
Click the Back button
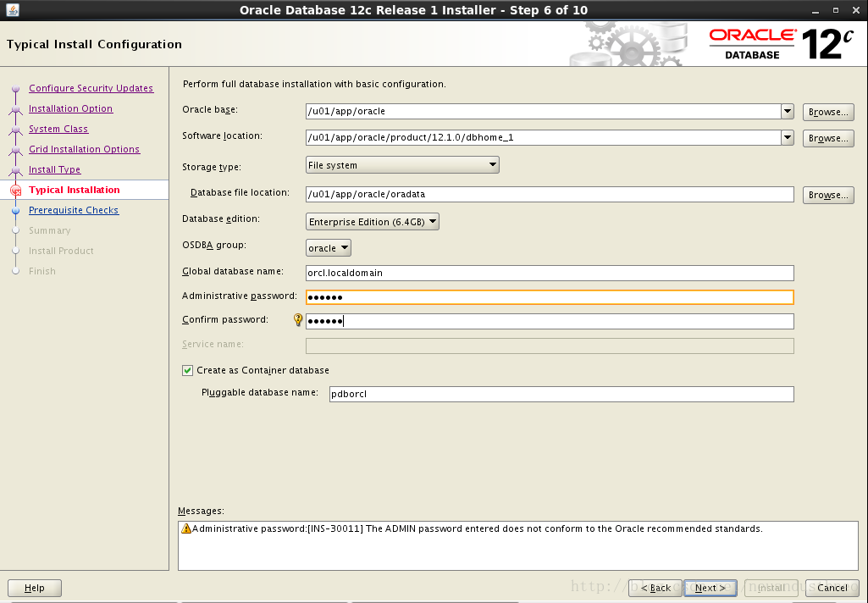tap(655, 588)
